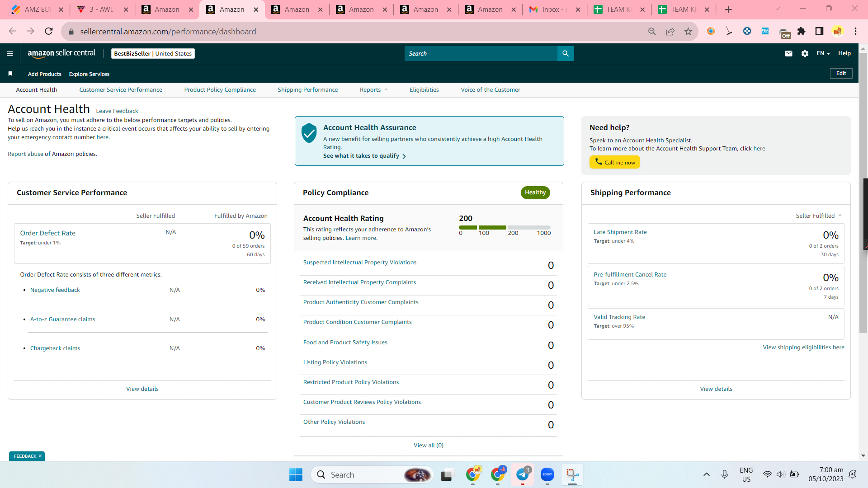Open the Seller Fulfilled dropdown in Shipping Performance
This screenshot has height=488, width=868.
click(819, 216)
